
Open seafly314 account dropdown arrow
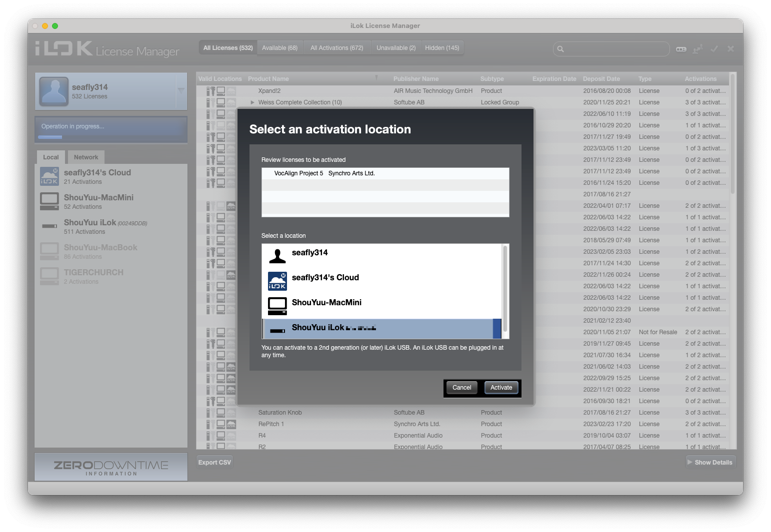181,91
